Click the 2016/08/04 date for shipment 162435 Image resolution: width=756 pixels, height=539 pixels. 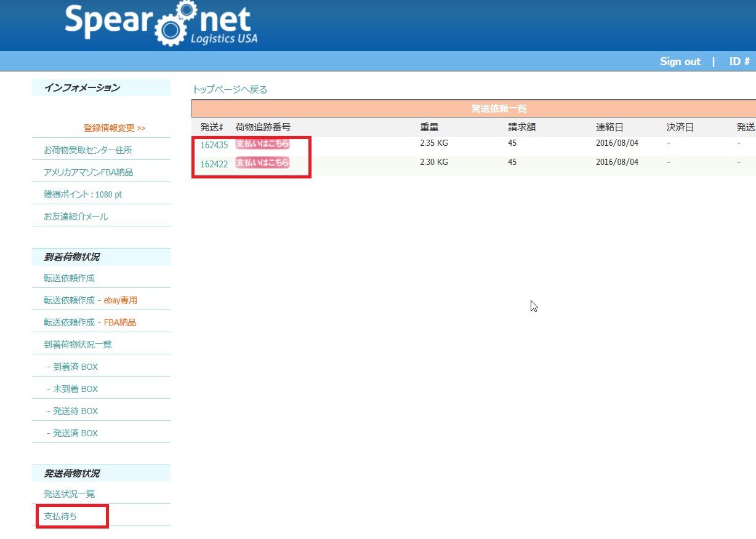pos(617,143)
